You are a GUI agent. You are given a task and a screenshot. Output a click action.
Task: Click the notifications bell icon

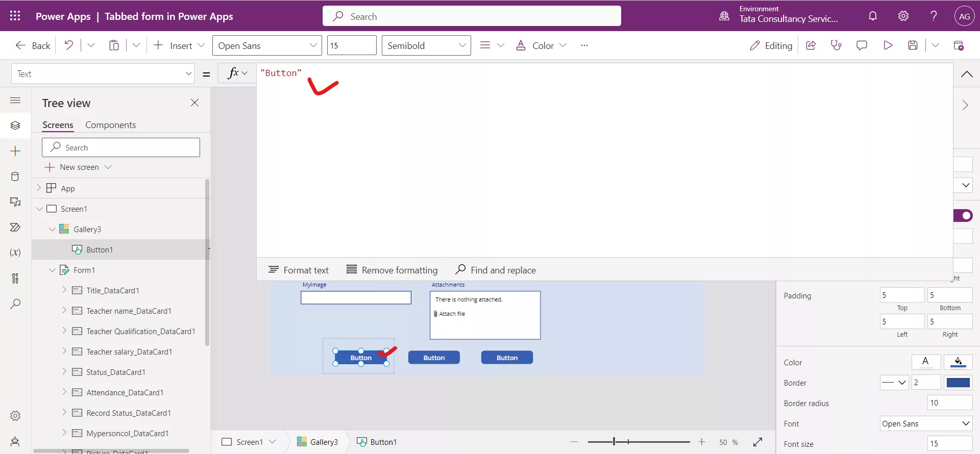point(873,16)
